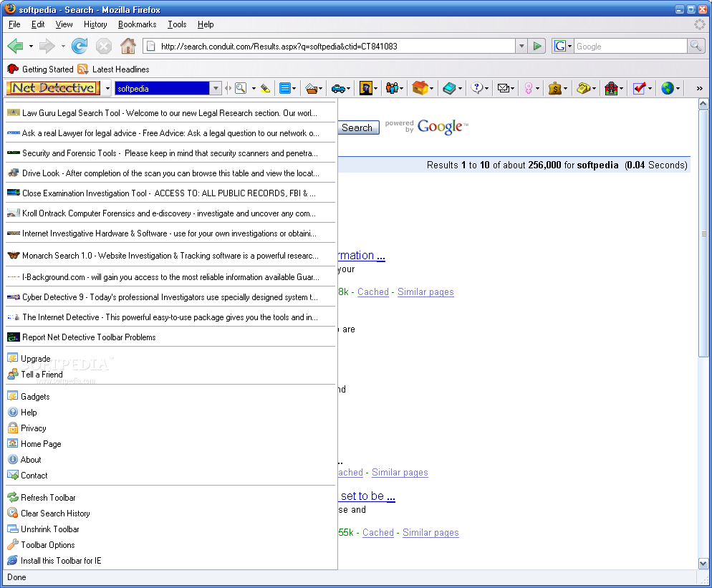Choose Install this Toolbar for IE
Image resolution: width=712 pixels, height=588 pixels.
click(x=170, y=561)
